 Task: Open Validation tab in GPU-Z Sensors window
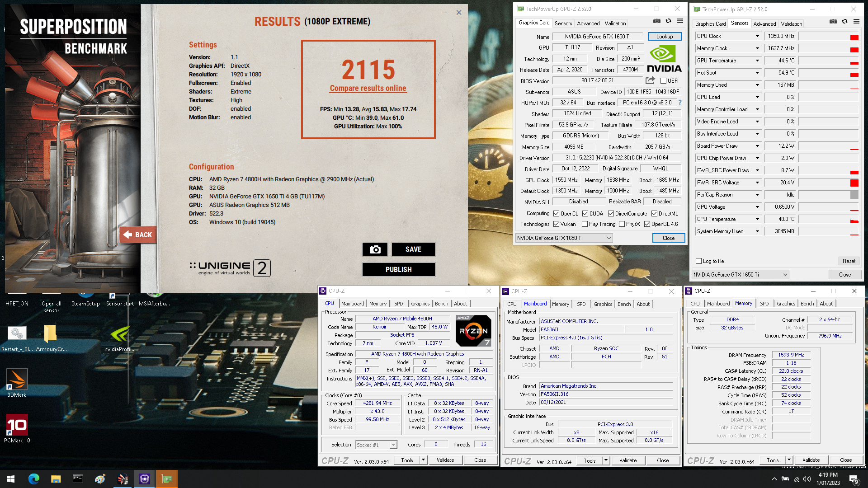[791, 24]
